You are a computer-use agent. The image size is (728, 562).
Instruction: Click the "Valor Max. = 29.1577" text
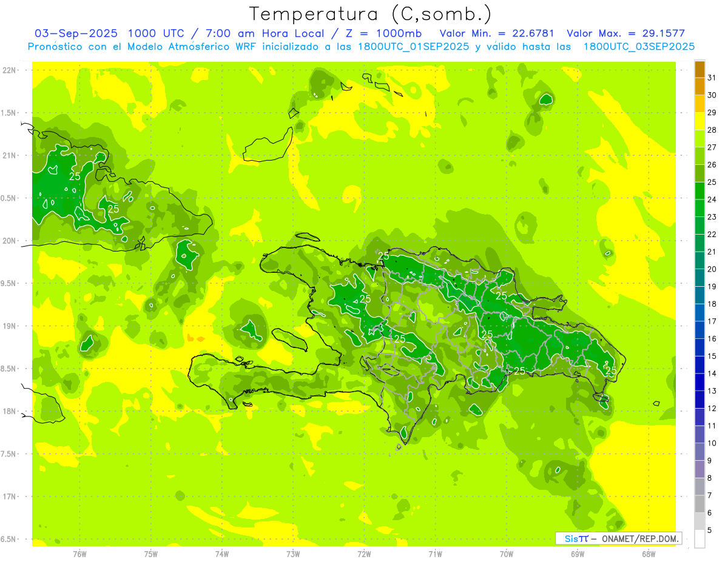click(625, 33)
